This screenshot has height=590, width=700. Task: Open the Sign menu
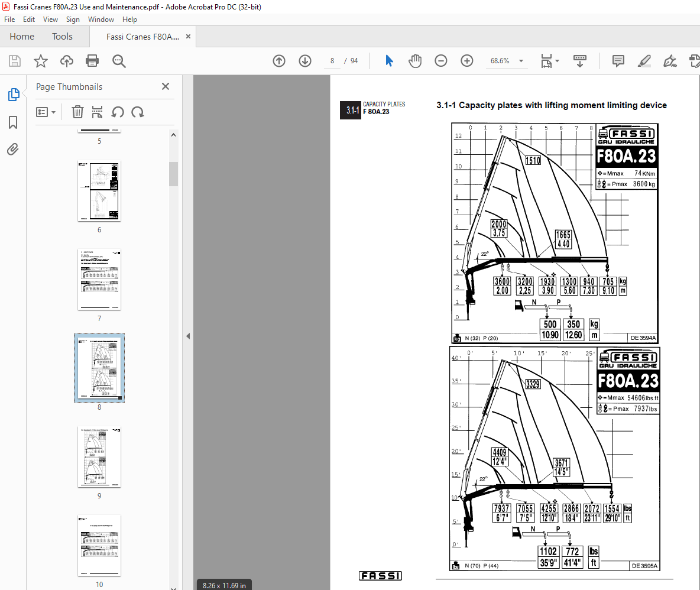click(73, 19)
